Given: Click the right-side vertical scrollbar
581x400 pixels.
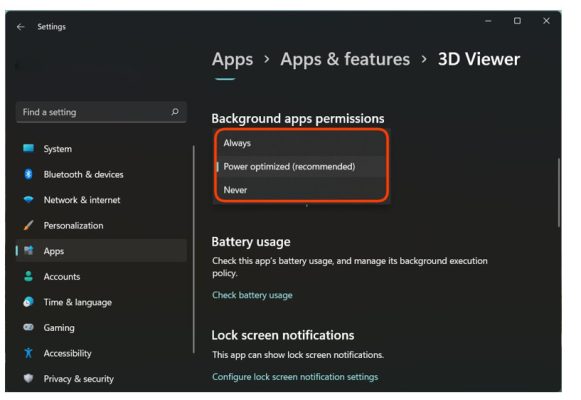Looking at the screenshot, I should click(559, 193).
